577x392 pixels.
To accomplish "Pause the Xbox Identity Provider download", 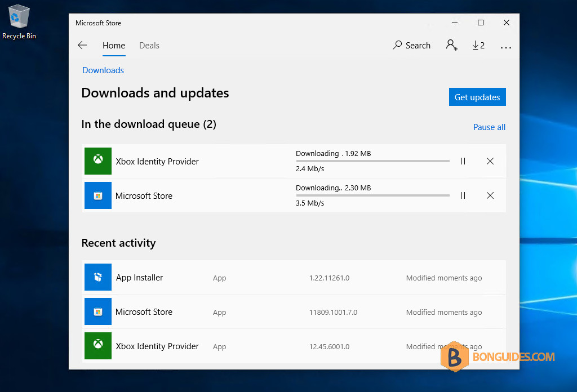I will pyautogui.click(x=463, y=161).
